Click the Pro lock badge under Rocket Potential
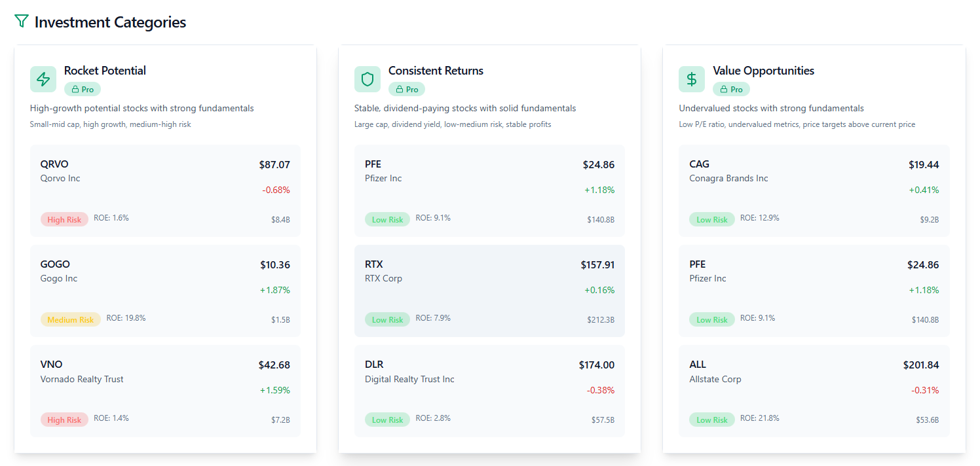 (x=83, y=89)
